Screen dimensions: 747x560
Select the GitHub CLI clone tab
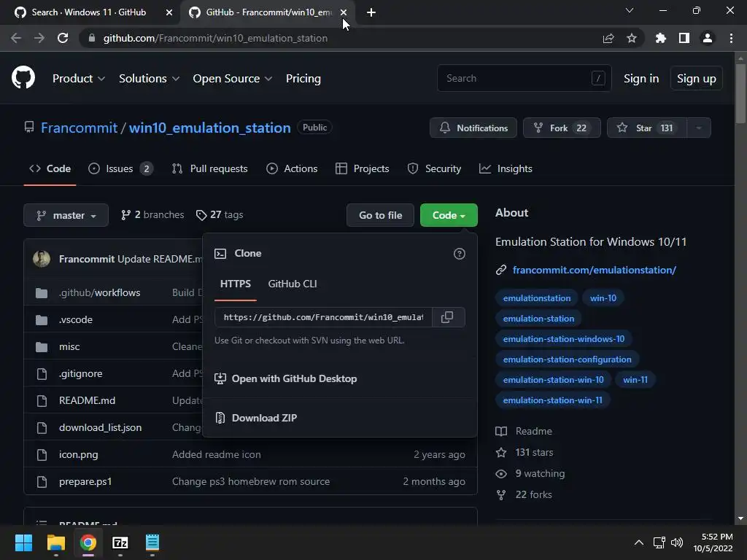click(293, 284)
